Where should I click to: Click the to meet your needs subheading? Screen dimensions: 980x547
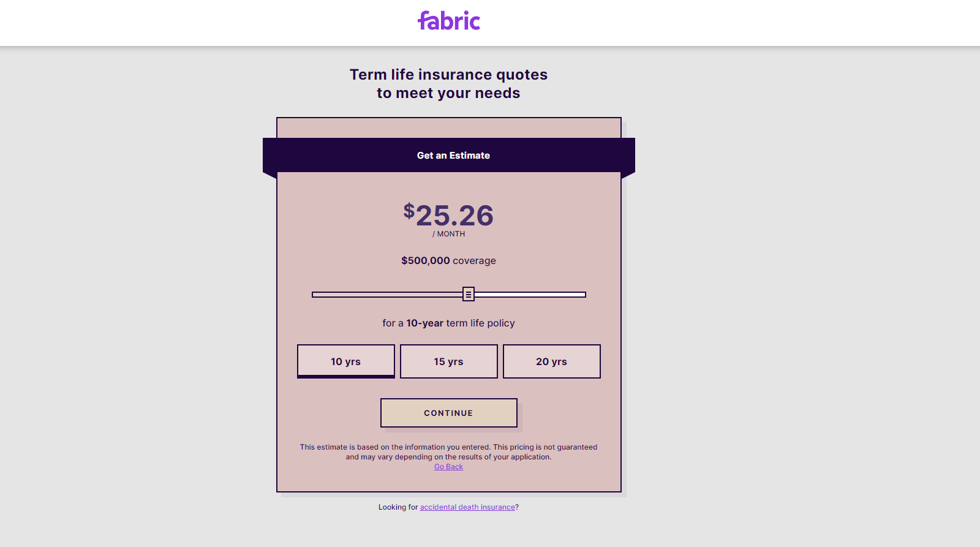click(x=449, y=93)
